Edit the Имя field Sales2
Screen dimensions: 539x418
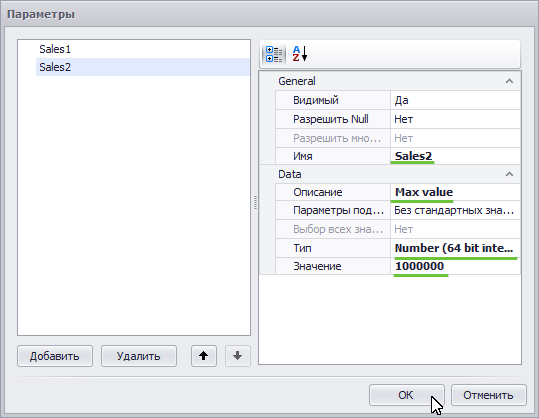point(455,156)
